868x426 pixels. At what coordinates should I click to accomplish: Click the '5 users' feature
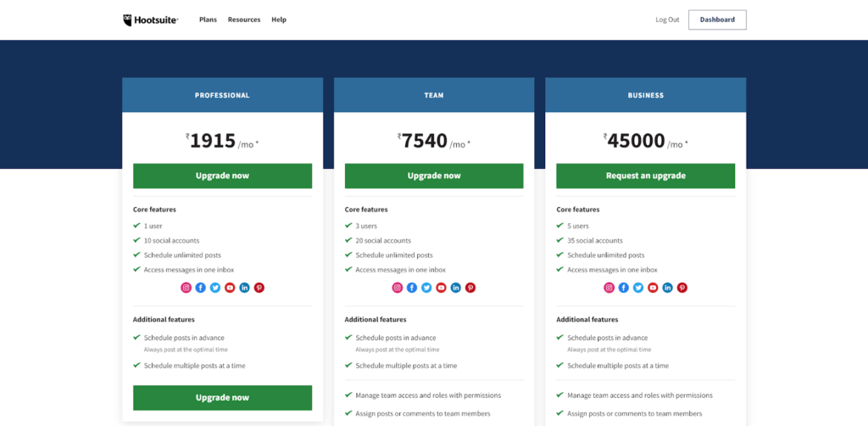(578, 226)
